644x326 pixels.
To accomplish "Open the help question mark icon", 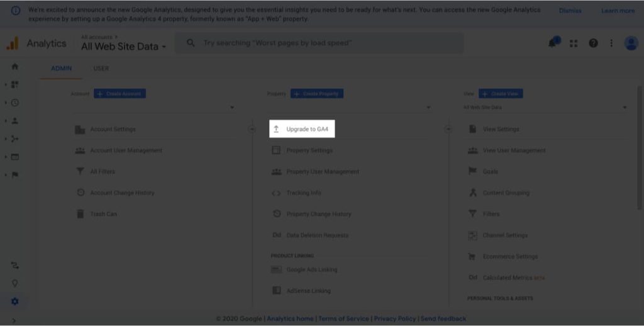I will coord(593,43).
